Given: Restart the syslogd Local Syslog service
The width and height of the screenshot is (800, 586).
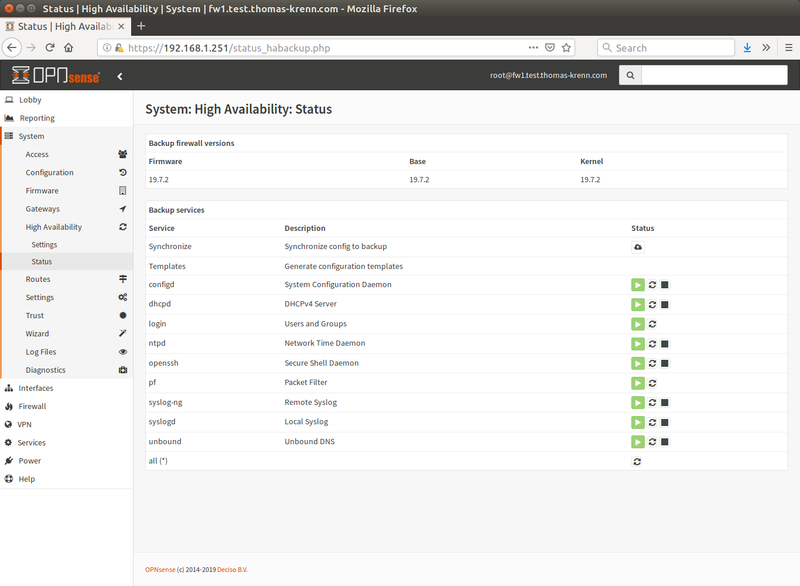Looking at the screenshot, I should point(652,422).
